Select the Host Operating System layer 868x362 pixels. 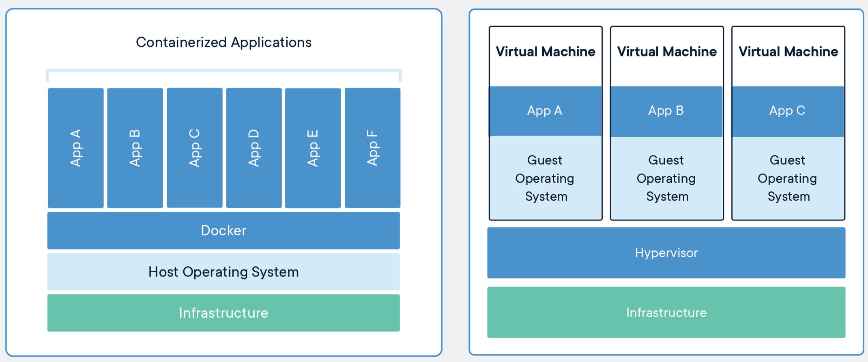(x=223, y=271)
